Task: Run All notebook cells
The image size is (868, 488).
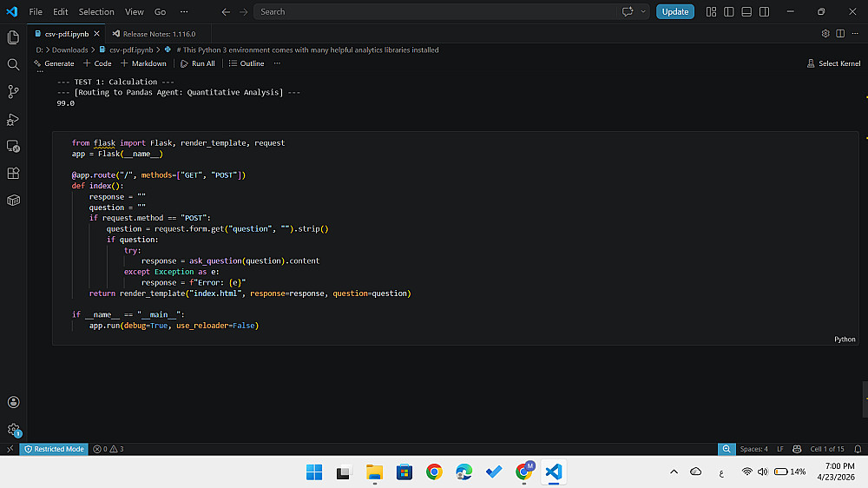Action: tap(198, 63)
